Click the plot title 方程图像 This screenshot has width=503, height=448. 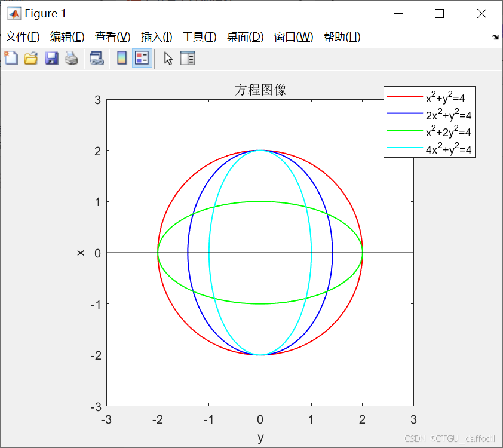point(260,90)
